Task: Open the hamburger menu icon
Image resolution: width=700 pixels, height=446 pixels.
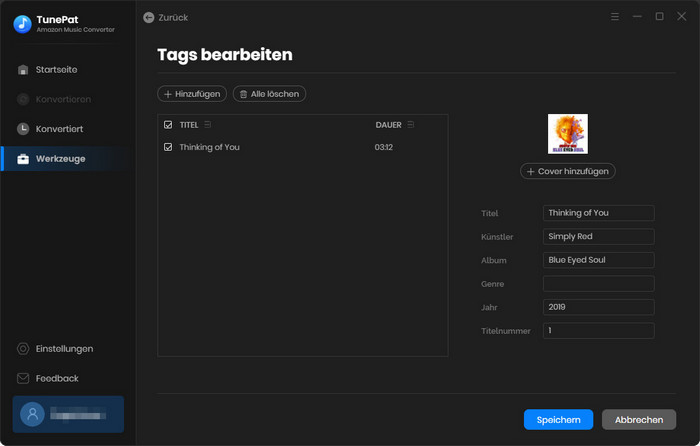Action: 615,17
